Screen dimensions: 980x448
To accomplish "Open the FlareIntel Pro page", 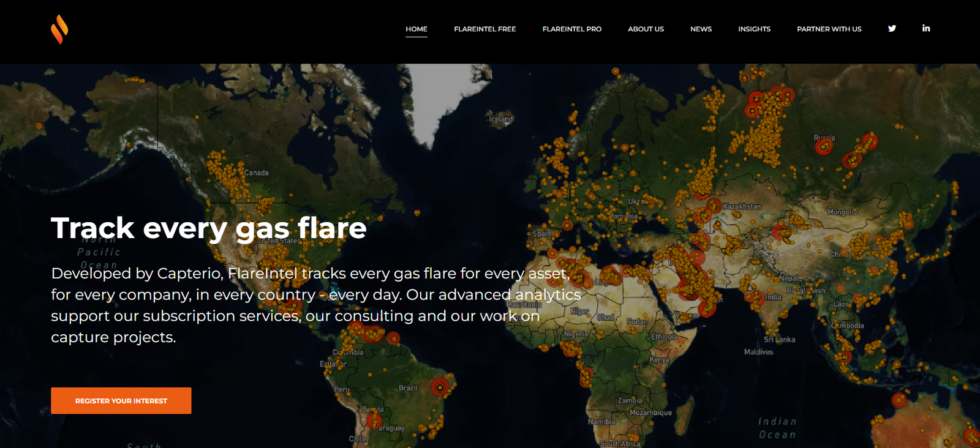I will [x=571, y=29].
